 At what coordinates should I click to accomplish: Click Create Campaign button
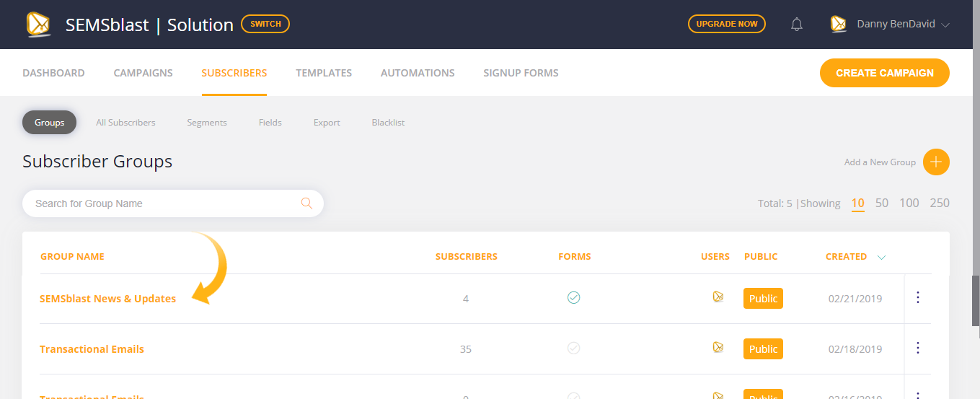pyautogui.click(x=885, y=73)
